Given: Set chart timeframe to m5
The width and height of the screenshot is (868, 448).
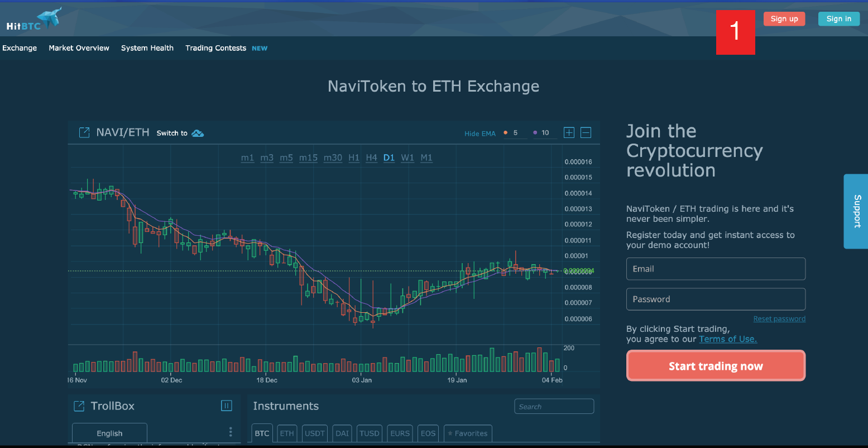Looking at the screenshot, I should 286,158.
